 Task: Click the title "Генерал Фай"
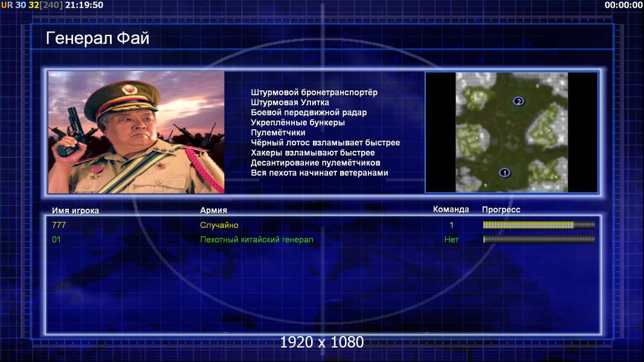(97, 38)
